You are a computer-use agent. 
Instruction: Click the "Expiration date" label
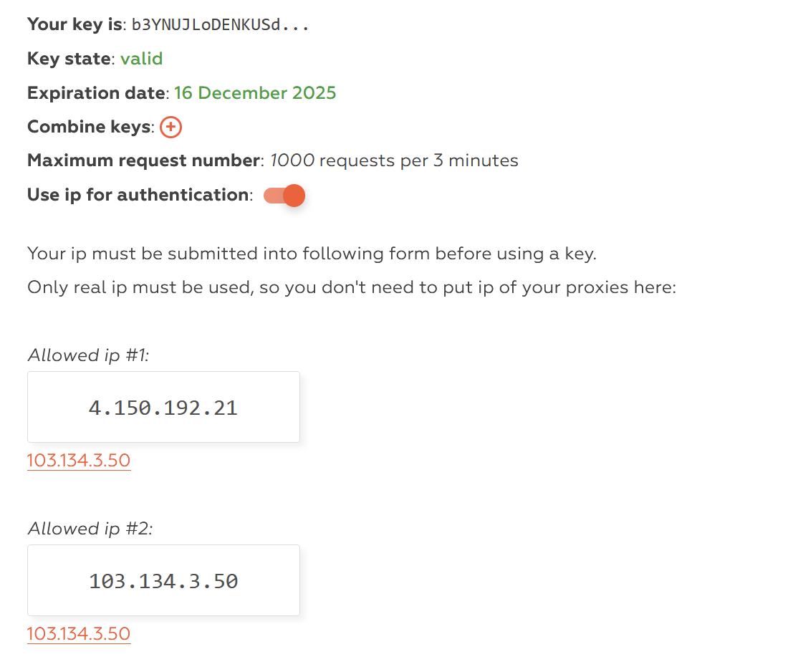(97, 93)
